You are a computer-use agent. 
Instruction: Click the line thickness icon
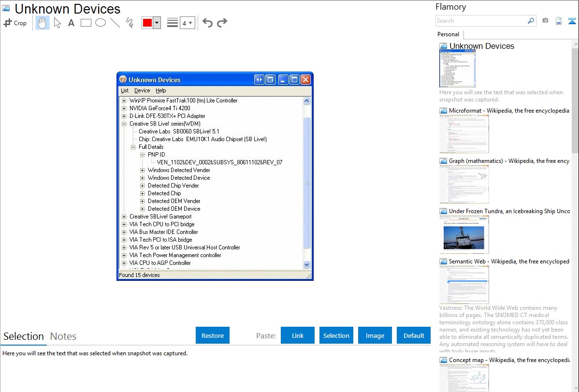pos(173,23)
